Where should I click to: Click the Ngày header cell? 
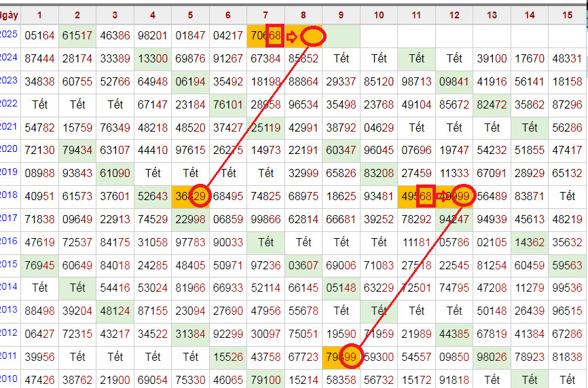tap(10, 15)
